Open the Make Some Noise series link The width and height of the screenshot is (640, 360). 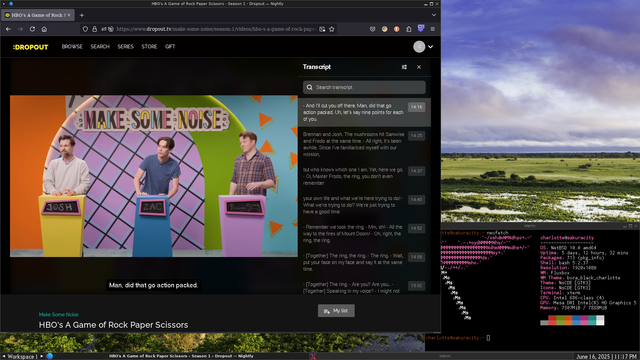pyautogui.click(x=59, y=314)
